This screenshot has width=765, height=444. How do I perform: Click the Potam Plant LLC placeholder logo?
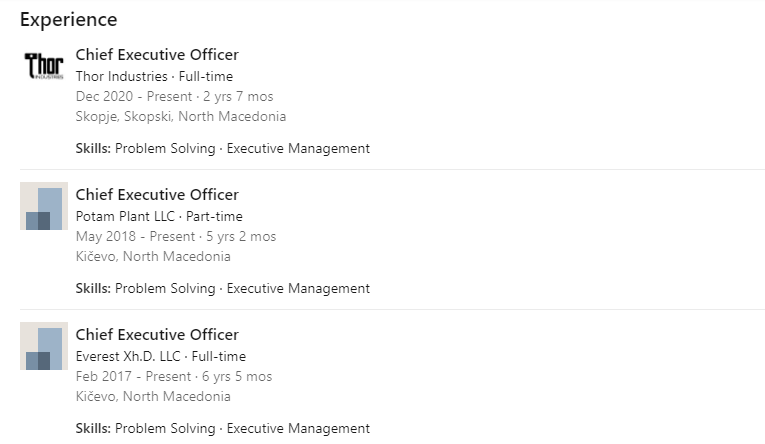(x=43, y=206)
